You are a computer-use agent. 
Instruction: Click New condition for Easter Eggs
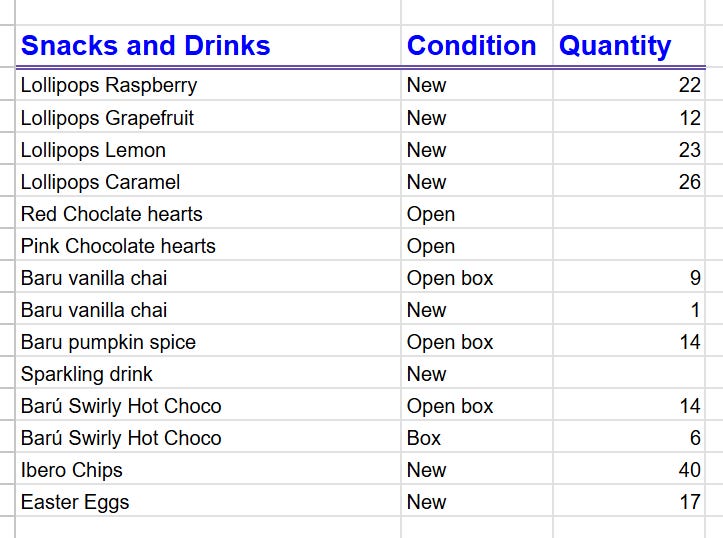477,502
